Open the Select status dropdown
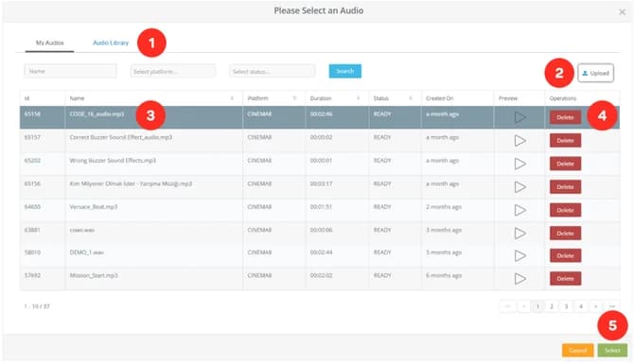The width and height of the screenshot is (634, 364). click(273, 72)
